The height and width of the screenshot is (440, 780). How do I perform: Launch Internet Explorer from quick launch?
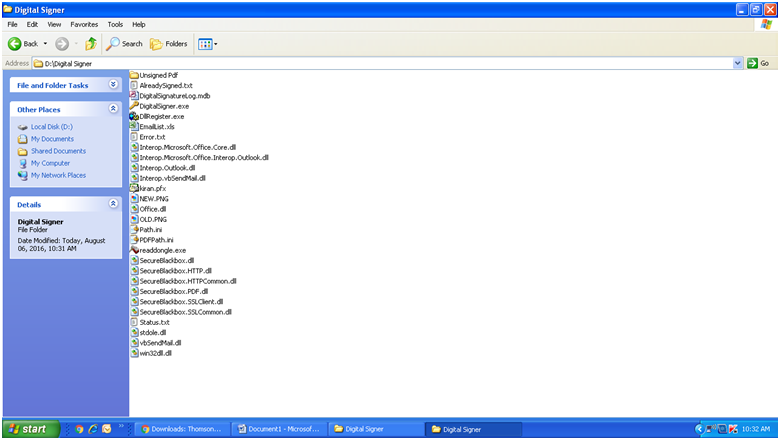pyautogui.click(x=93, y=429)
